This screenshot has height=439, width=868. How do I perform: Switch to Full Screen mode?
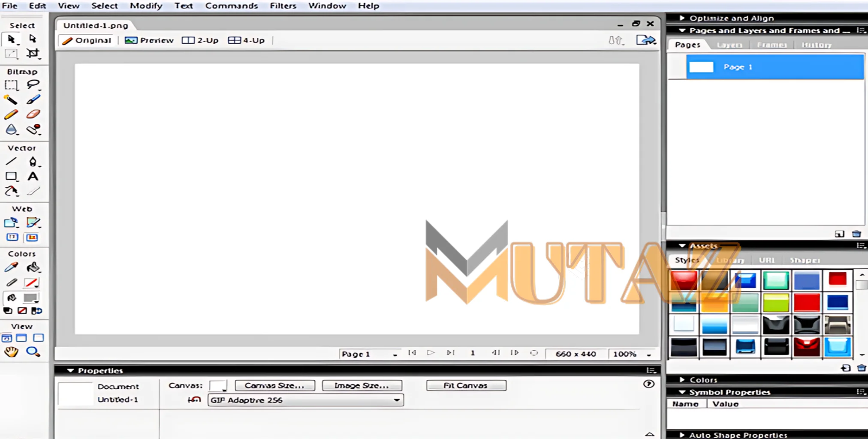tap(38, 338)
